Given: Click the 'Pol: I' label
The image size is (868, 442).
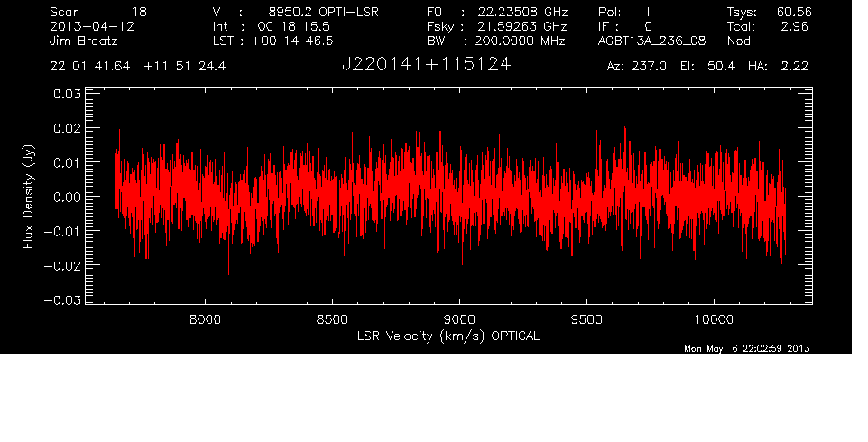Looking at the screenshot, I should pyautogui.click(x=624, y=12).
